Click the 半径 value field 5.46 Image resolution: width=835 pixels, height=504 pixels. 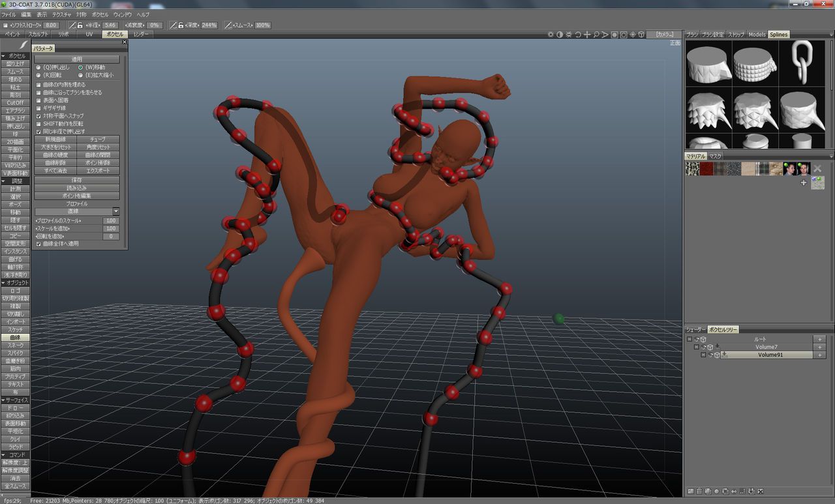point(110,25)
